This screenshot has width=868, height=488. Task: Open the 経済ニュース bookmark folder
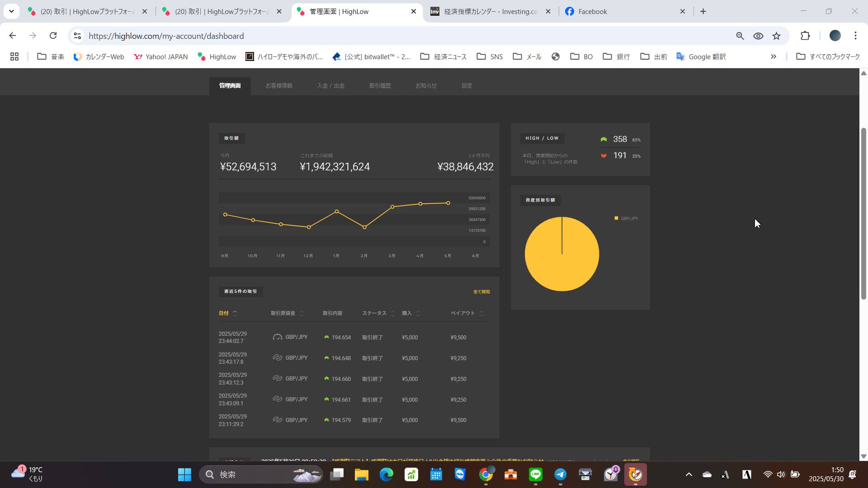(443, 56)
